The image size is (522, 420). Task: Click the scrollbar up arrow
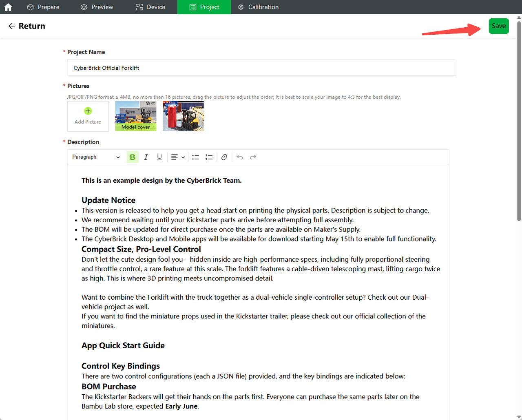519,18
